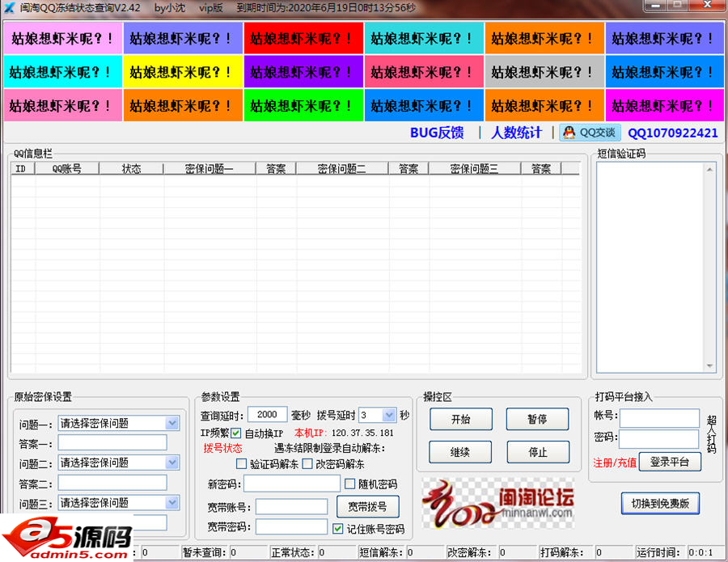Enable the 自动换IP checkbox
Image resolution: width=728 pixels, height=562 pixels.
(x=236, y=433)
